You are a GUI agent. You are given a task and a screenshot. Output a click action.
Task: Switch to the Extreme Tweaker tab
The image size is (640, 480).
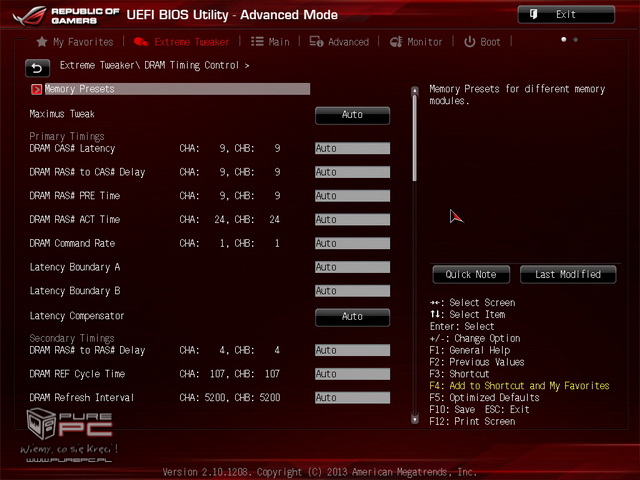pos(181,42)
